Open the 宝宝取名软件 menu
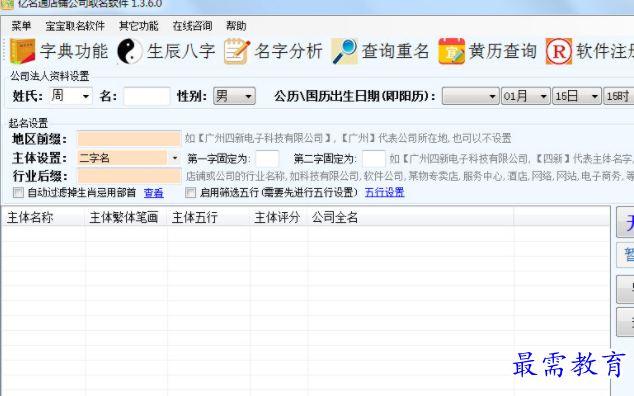The width and height of the screenshot is (634, 396). pos(75,26)
